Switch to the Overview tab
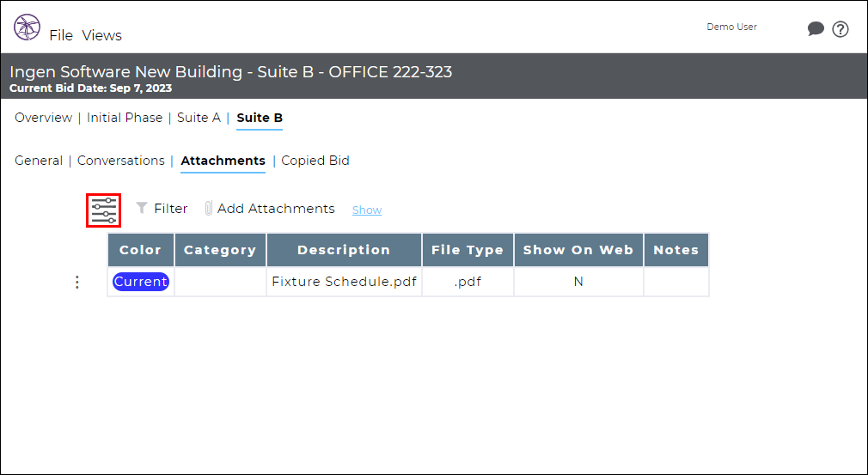Viewport: 868px width, 475px height. coord(43,118)
